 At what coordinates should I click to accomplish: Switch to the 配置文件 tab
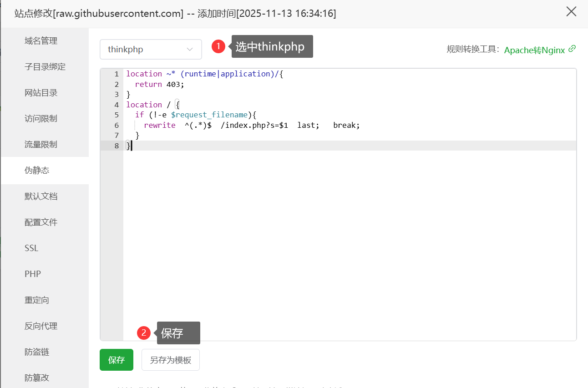(x=41, y=222)
